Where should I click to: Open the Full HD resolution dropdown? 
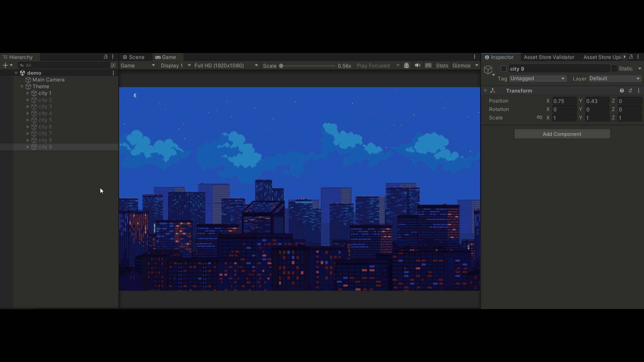tap(226, 66)
